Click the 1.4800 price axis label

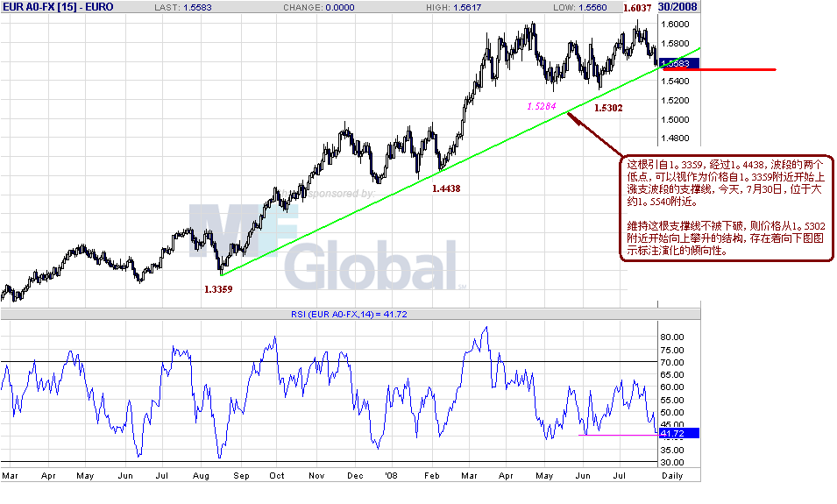tap(675, 138)
